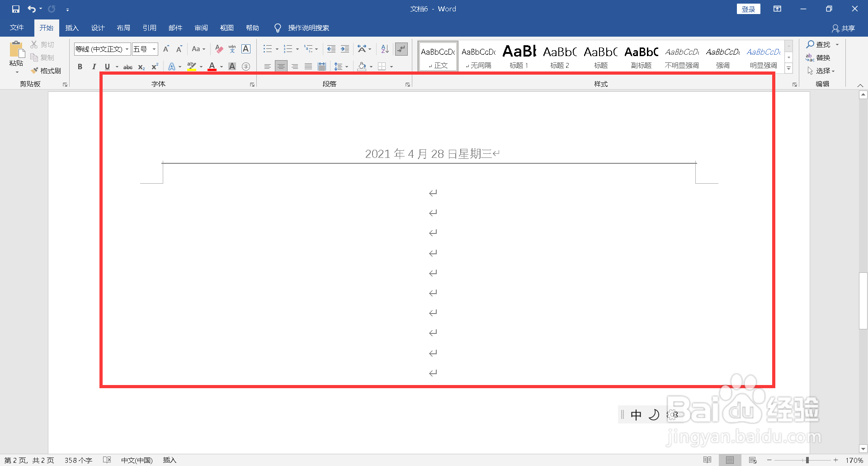Screen dimensions: 868x466
Task: Open the bullet list dropdown arrow
Action: (x=277, y=49)
